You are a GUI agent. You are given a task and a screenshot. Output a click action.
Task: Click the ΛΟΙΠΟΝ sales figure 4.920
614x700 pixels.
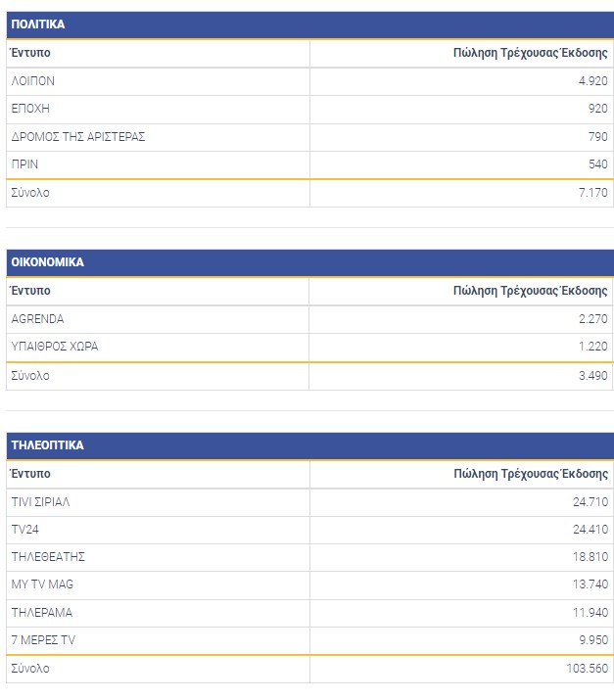592,81
